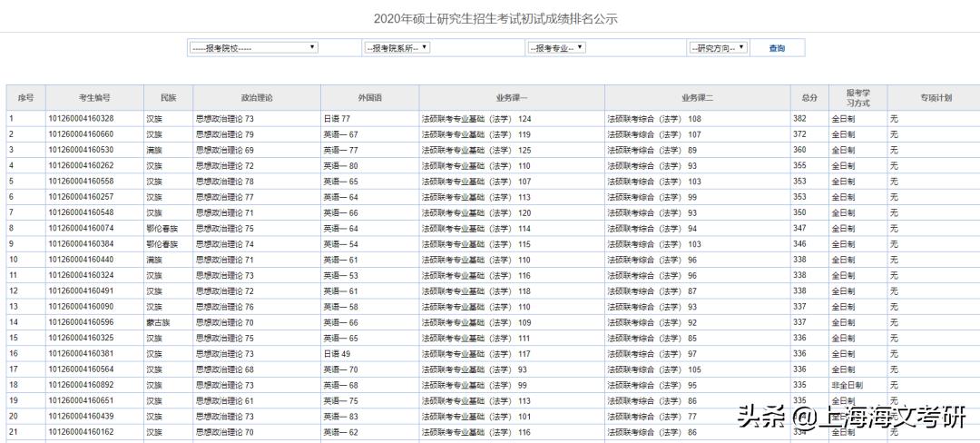Click the 民族 column header
This screenshot has width=980, height=443.
(168, 97)
